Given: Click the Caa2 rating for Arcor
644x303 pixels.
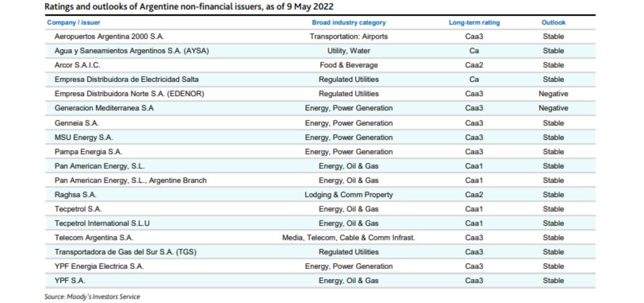Looking at the screenshot, I should [474, 65].
